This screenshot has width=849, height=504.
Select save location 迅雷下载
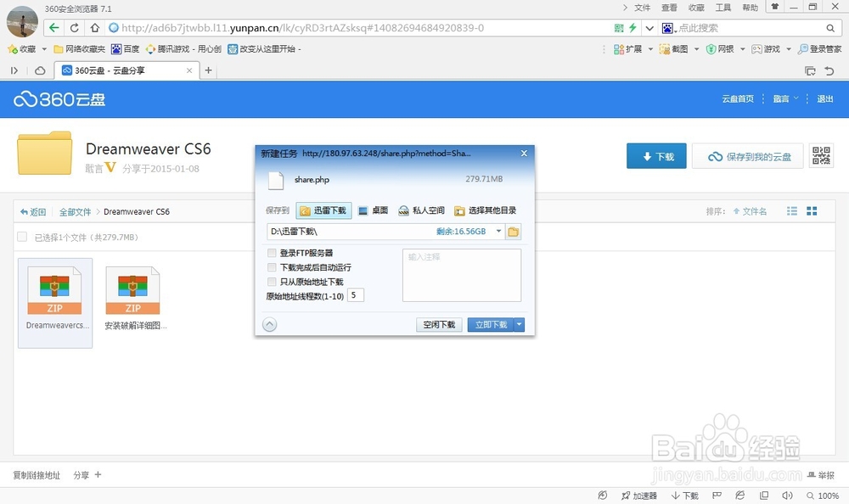coord(323,210)
